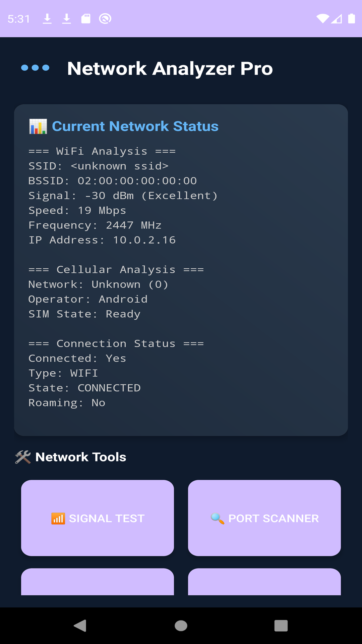362x644 pixels.
Task: Tap the Wi-Fi indicator in the status bar
Action: tap(322, 19)
